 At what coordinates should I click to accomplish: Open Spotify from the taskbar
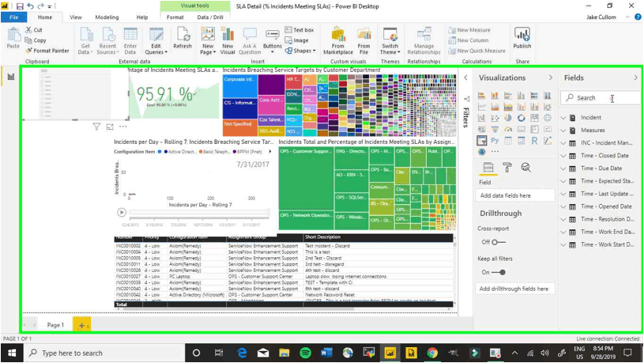(305, 353)
